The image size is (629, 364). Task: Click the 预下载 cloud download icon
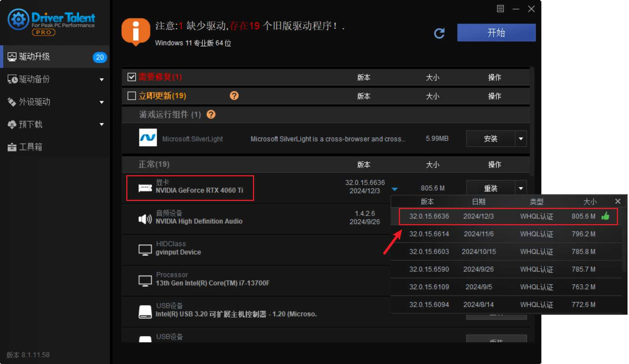point(12,124)
